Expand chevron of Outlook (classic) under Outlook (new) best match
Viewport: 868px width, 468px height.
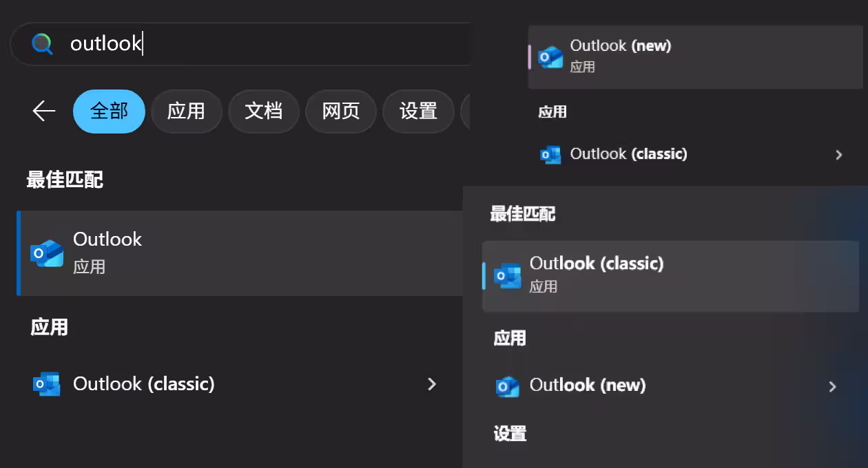[x=838, y=155]
